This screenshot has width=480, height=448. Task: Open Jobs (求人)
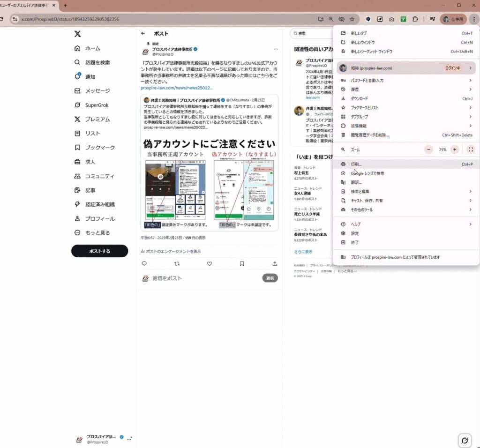click(x=85, y=162)
